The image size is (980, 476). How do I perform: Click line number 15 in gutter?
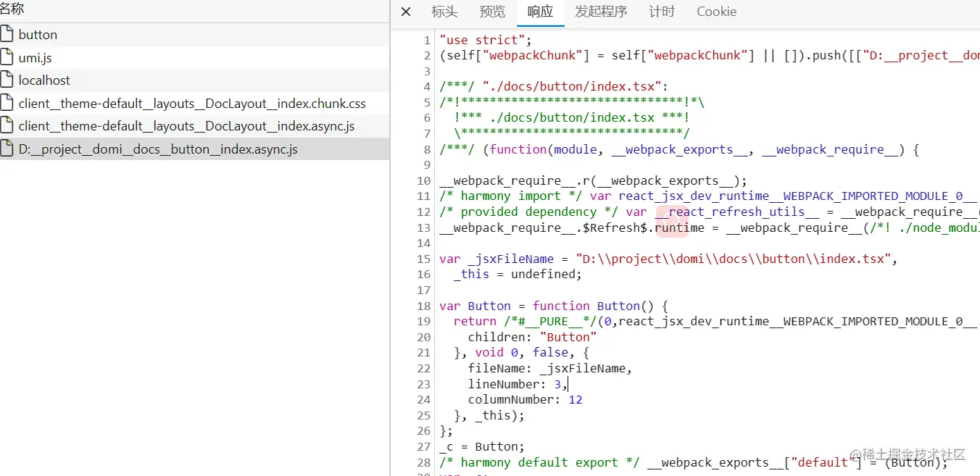(x=423, y=259)
